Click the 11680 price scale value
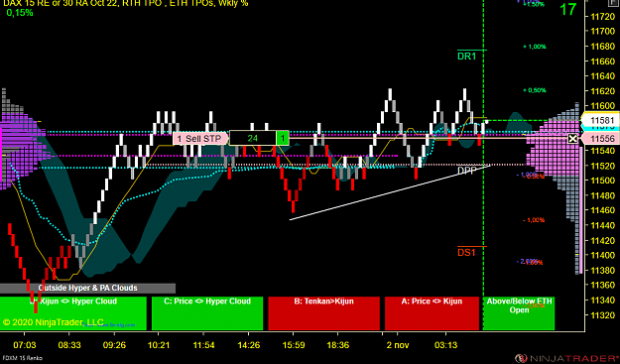Screen dimensions: 620x364 (602, 47)
